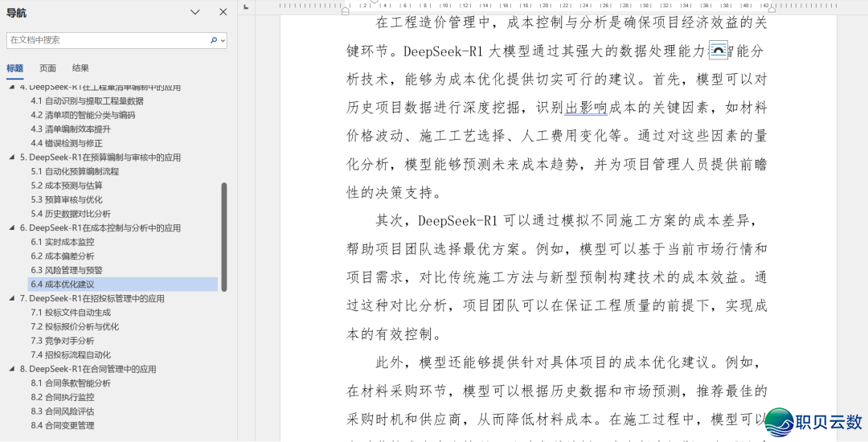The height and width of the screenshot is (442, 868).
Task: Select heading 6. DeepSeek-R1在成本控制与分析中的应用
Action: pos(100,228)
